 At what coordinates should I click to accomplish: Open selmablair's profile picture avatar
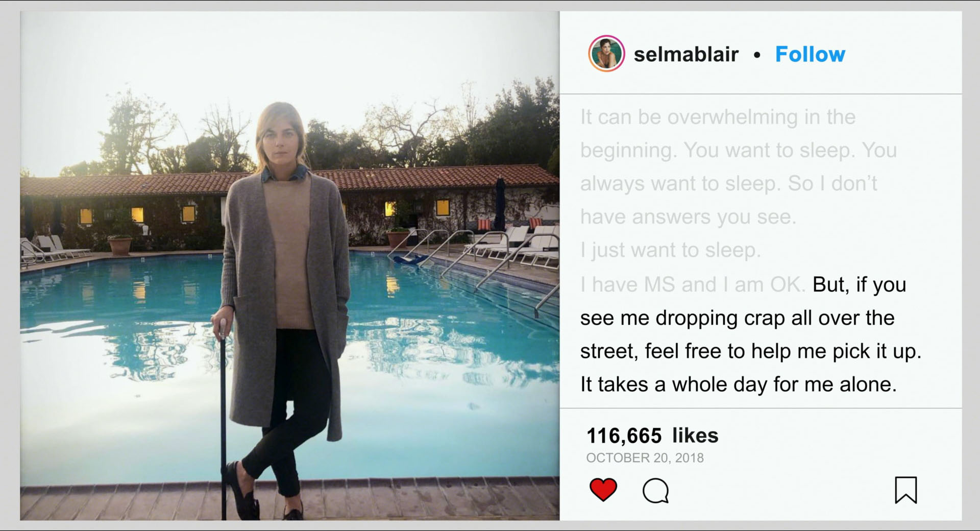coord(606,54)
